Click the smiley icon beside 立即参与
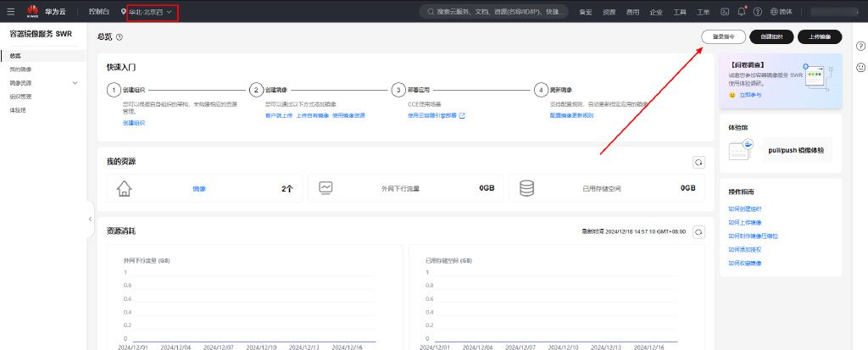 732,95
